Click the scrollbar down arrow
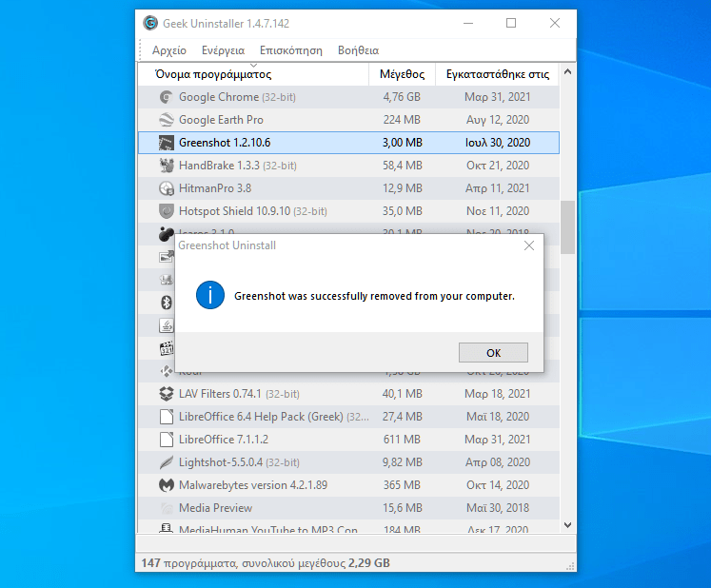 point(567,525)
